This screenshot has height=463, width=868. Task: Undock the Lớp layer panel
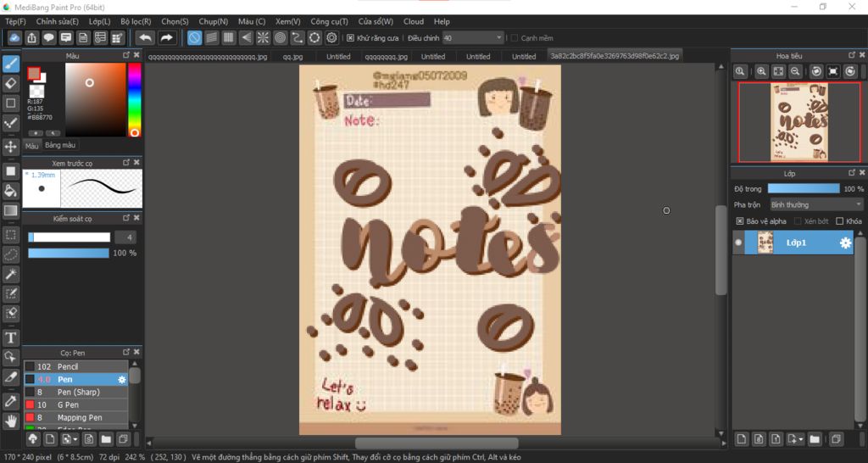pyautogui.click(x=852, y=173)
